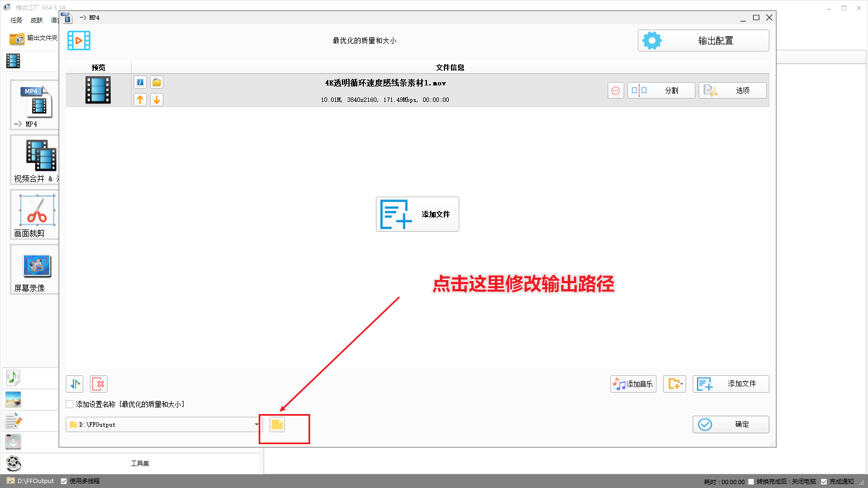Viewport: 868px width, 488px height.
Task: Click the file list thumbnail film icon
Action: pos(98,90)
